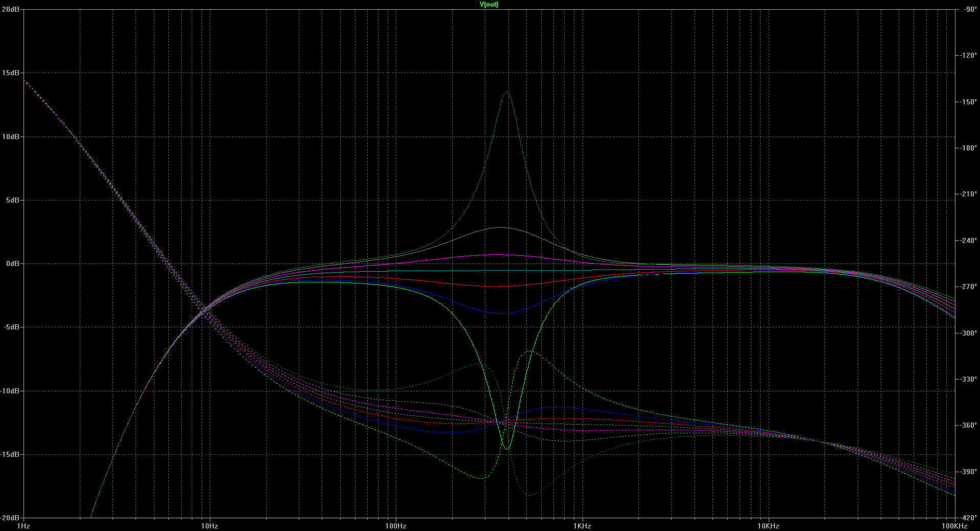Click the 0dB magnitude axis label
Screen dimensions: 980x531
12,263
